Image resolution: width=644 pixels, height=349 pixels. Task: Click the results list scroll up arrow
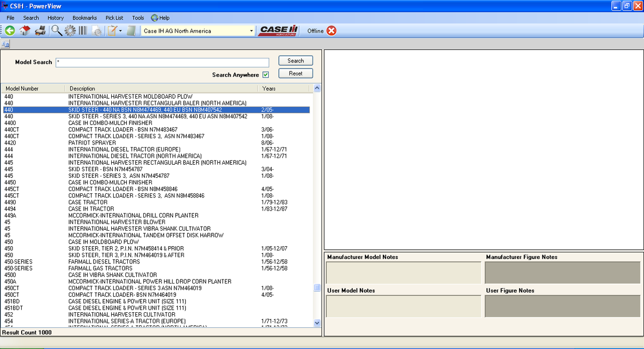(x=317, y=88)
